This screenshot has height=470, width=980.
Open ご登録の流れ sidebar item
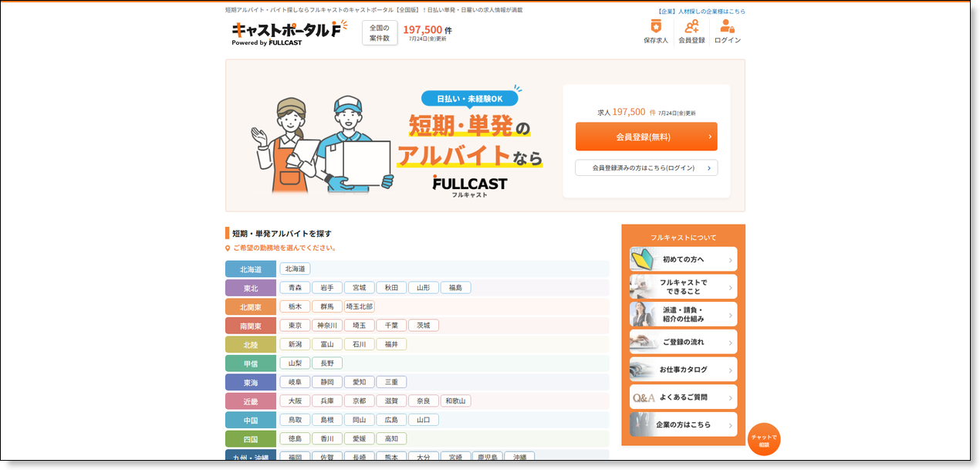tap(683, 342)
